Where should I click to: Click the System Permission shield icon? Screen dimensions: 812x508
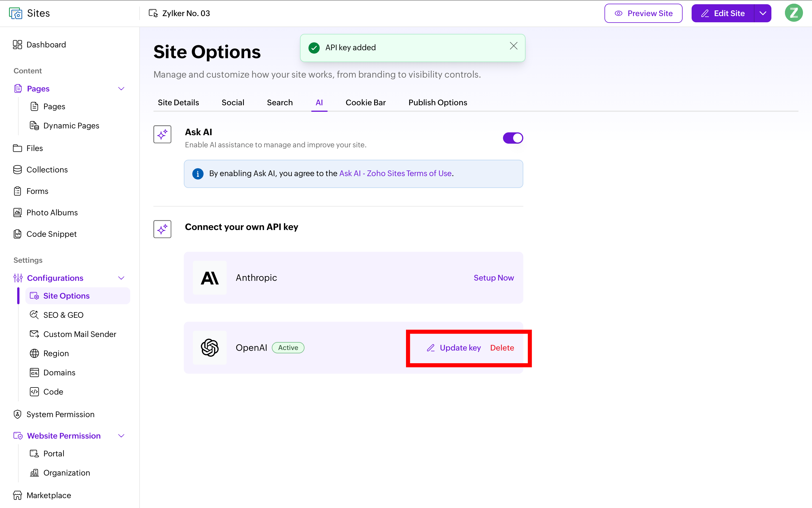[x=17, y=414]
